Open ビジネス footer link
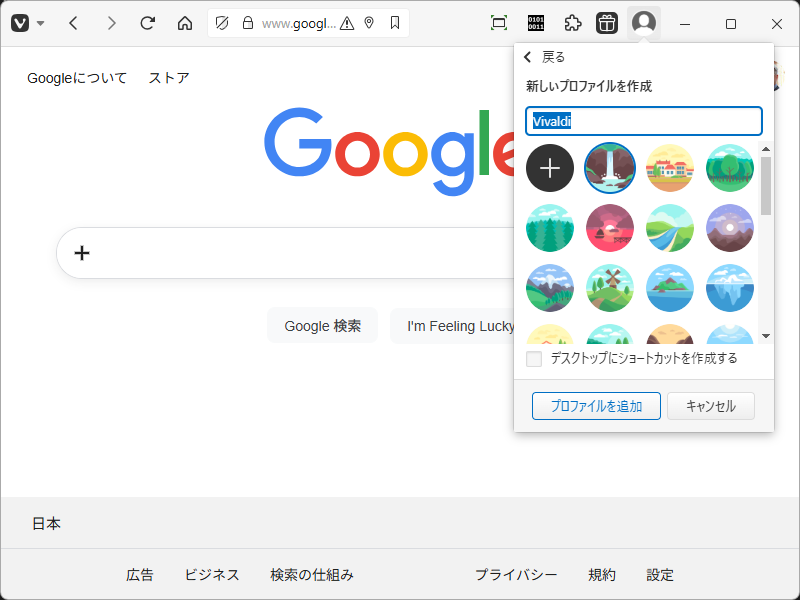The image size is (800, 600). (212, 575)
